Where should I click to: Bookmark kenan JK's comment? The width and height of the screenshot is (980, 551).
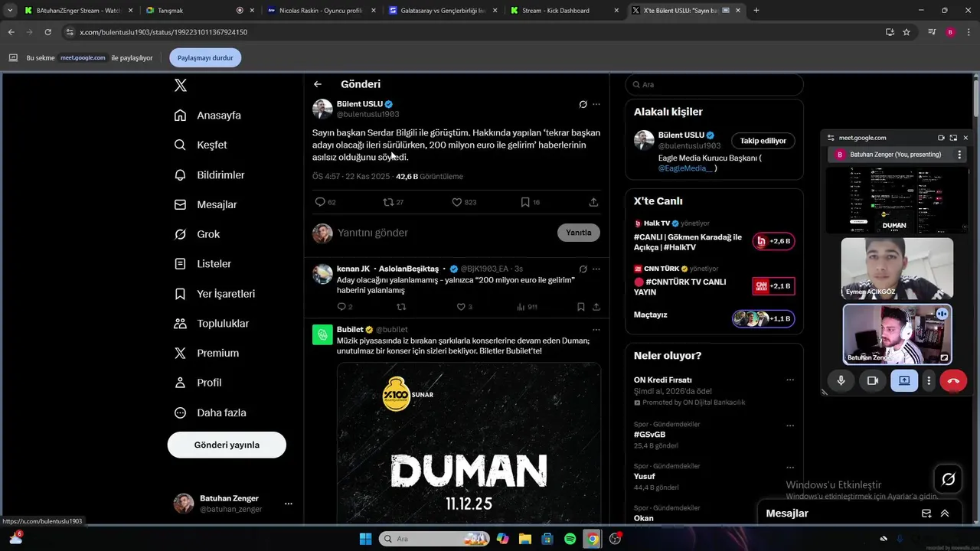point(581,307)
